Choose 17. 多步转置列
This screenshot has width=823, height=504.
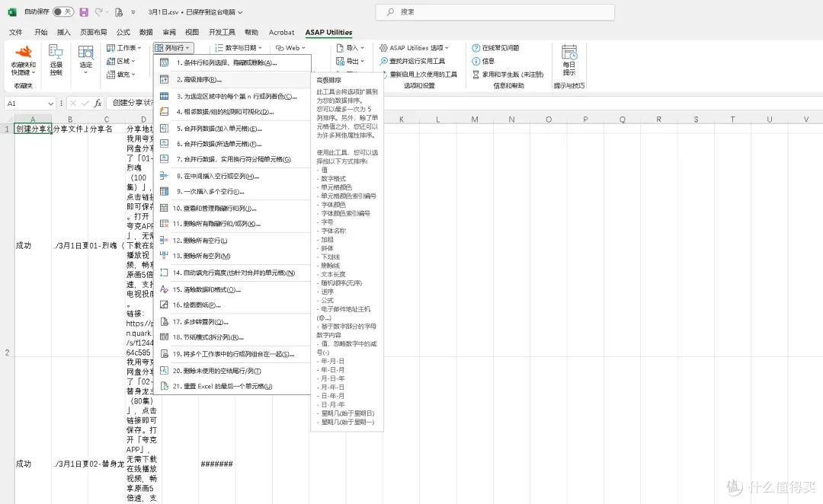click(x=232, y=322)
